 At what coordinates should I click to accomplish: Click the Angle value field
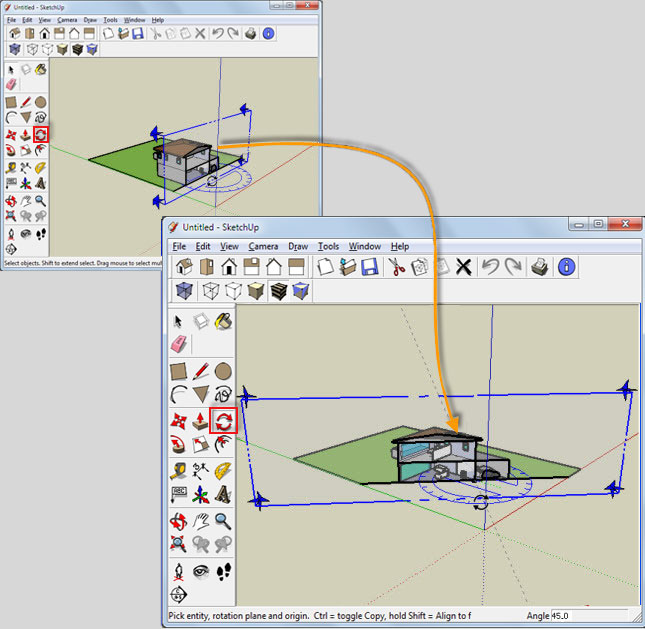[x=589, y=616]
